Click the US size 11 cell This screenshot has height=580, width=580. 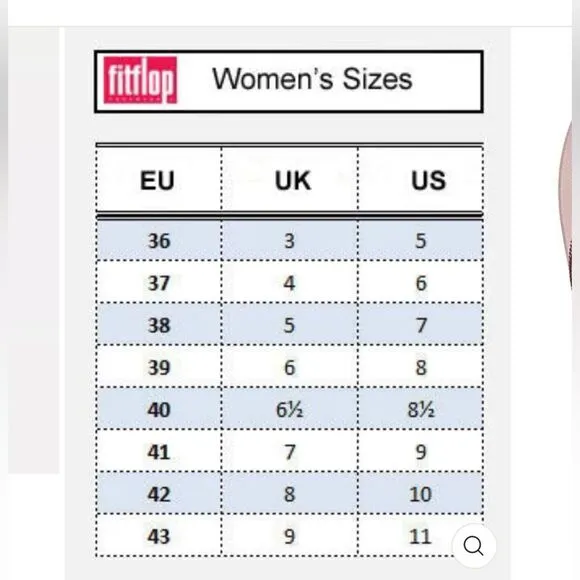click(x=421, y=536)
